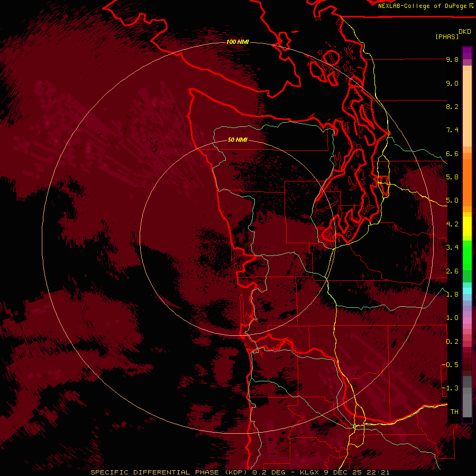This screenshot has width=476, height=476.
Task: Click the 9.8 scale value
Action: [452, 59]
